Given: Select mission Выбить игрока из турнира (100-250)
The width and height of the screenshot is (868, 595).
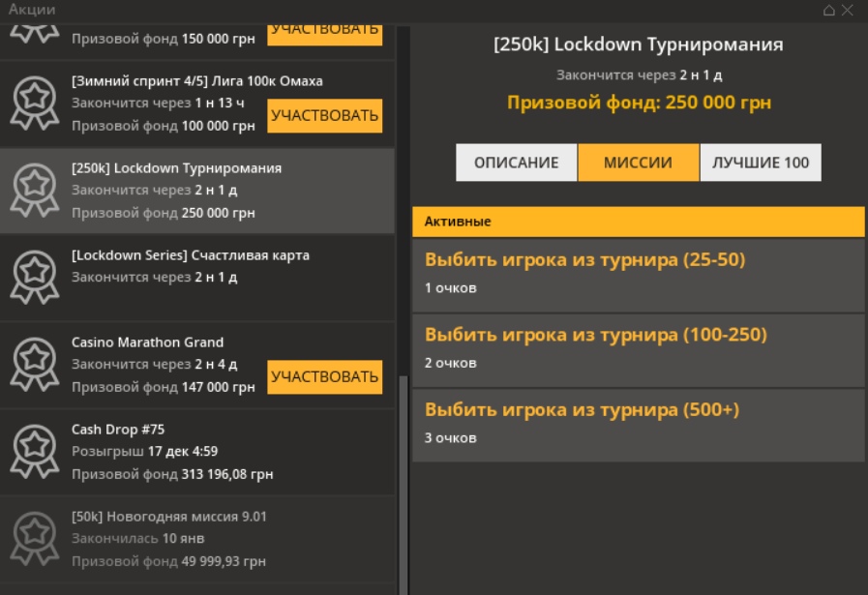Looking at the screenshot, I should click(x=639, y=350).
